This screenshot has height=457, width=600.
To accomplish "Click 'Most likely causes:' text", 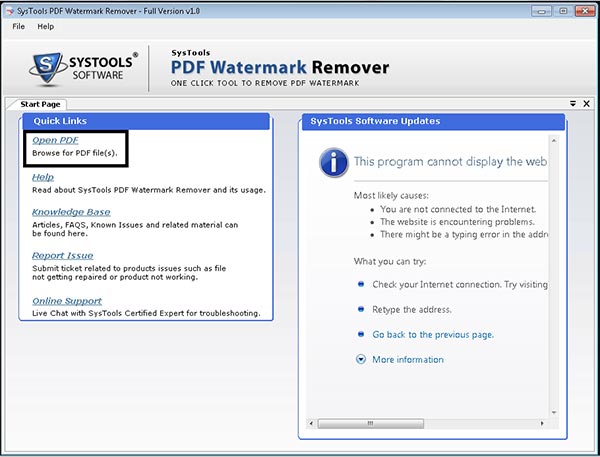I will coord(391,196).
